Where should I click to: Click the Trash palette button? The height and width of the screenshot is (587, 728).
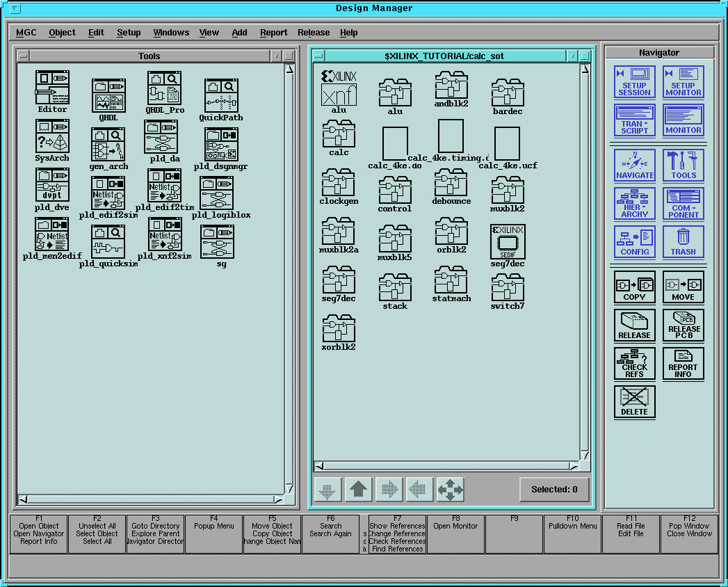683,242
